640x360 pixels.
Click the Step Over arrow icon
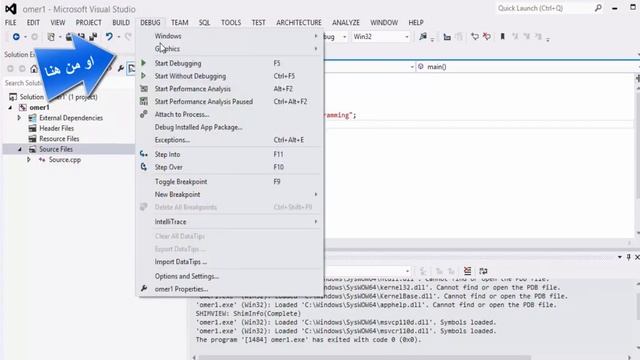[144, 167]
